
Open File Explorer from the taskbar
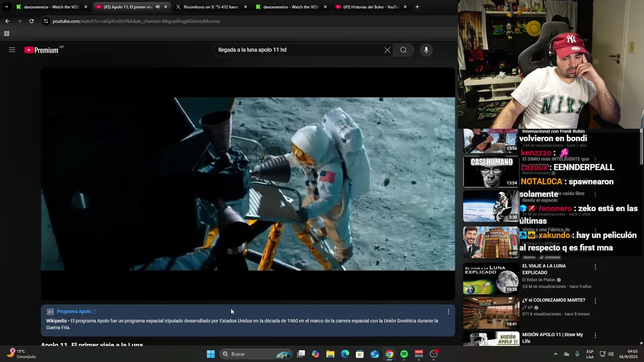tap(330, 354)
